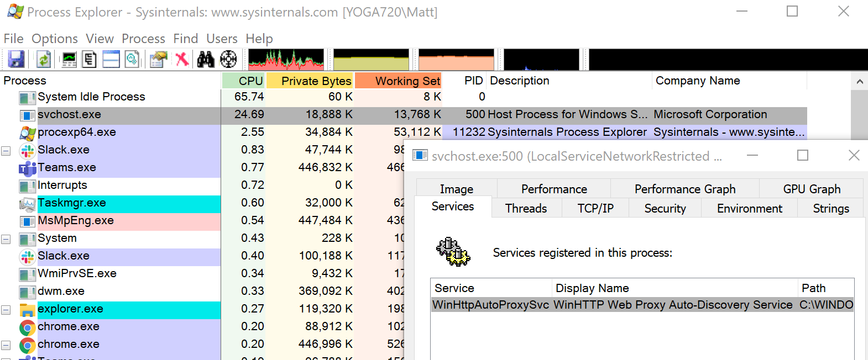Switch to the Image tab
Viewport: 868px width, 360px height.
point(457,189)
